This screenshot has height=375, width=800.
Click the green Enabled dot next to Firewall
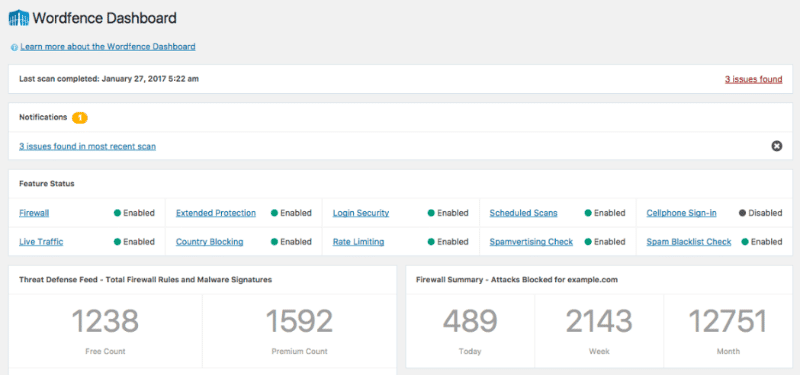(117, 213)
